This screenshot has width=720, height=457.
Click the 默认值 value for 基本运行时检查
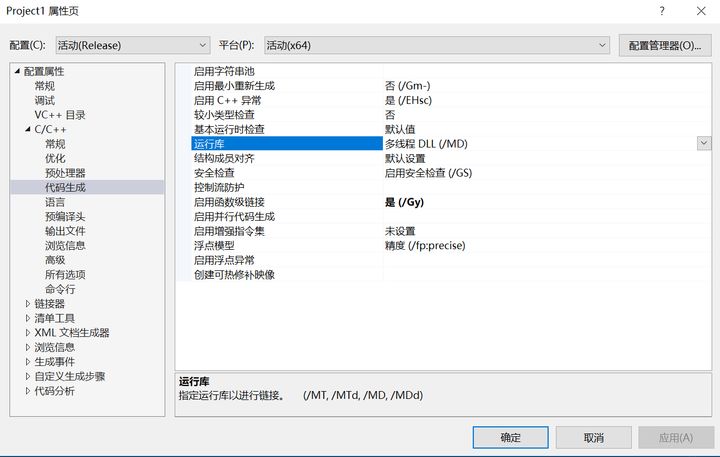tap(547, 130)
